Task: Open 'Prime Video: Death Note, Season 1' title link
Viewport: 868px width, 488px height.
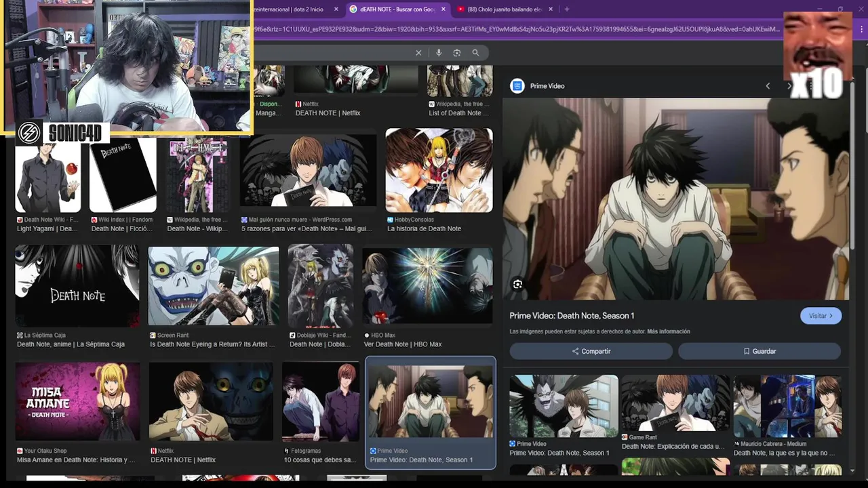Action: click(x=572, y=316)
